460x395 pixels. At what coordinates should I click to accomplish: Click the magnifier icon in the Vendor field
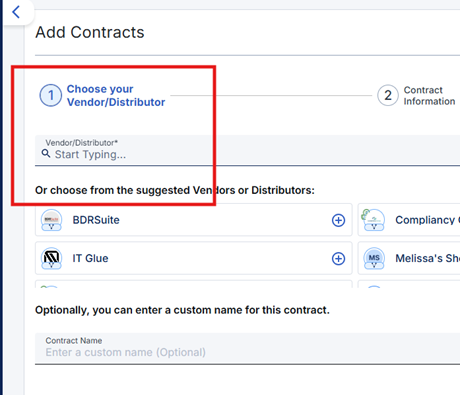coord(46,153)
